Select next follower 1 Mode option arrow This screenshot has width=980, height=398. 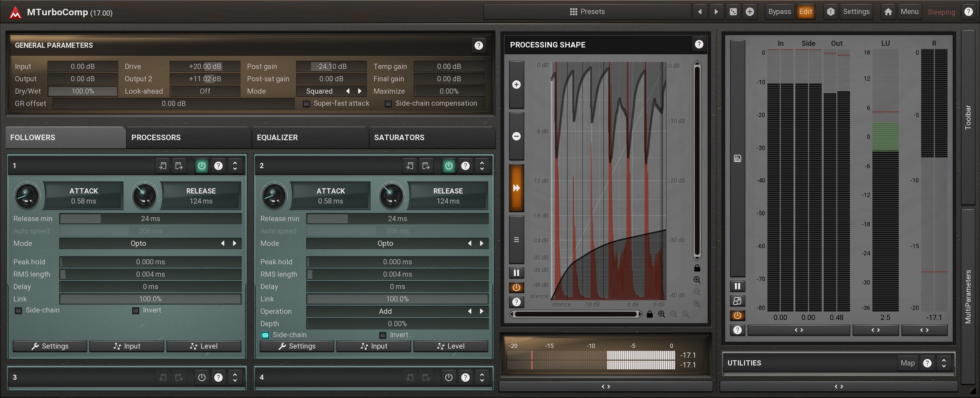coord(235,244)
